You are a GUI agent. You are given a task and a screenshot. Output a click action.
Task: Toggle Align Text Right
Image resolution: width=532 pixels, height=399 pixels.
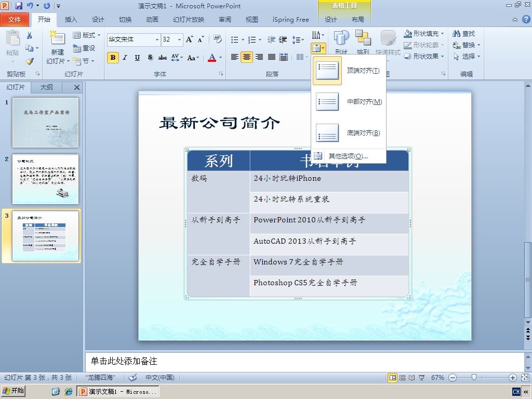tap(259, 57)
